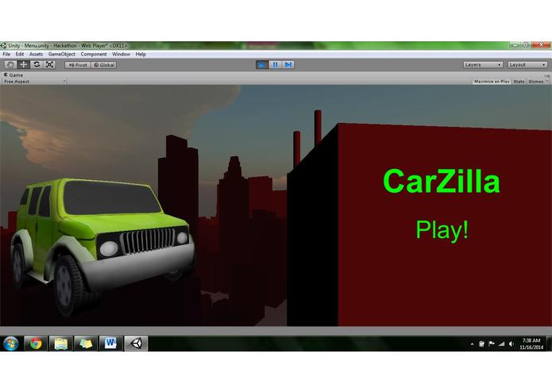The height and width of the screenshot is (392, 552).
Task: Open the Help menu
Action: point(141,54)
